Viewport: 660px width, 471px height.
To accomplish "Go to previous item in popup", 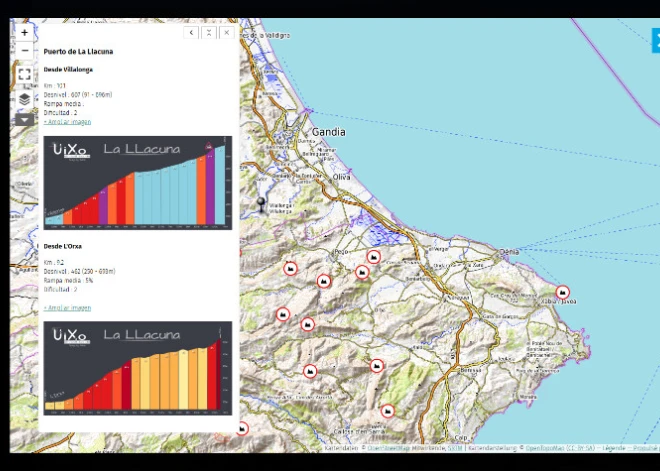I will point(191,33).
